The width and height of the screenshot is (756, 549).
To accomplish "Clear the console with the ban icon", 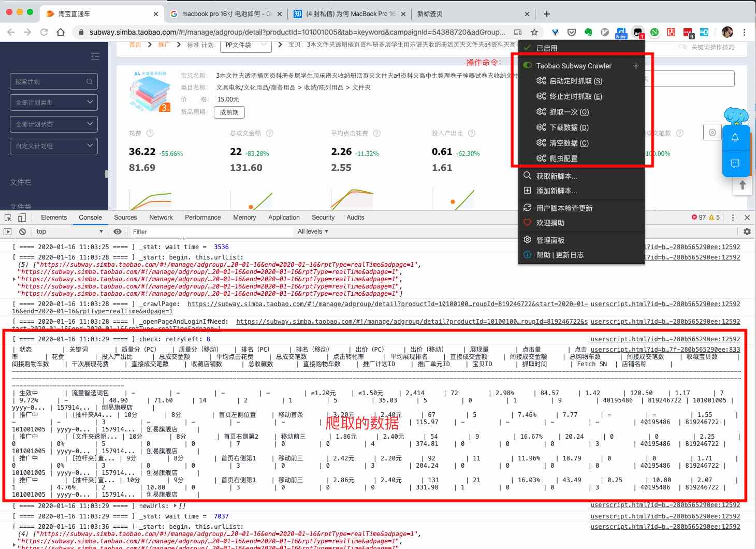I will click(22, 232).
